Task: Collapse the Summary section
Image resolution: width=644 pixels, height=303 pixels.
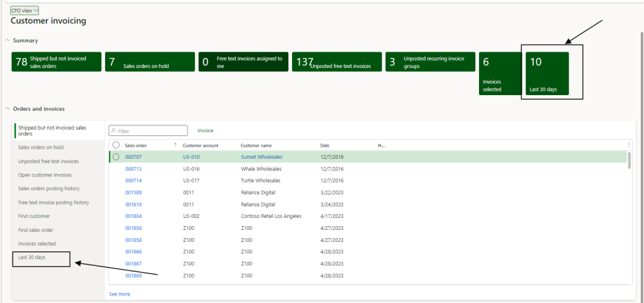Action: (7, 40)
